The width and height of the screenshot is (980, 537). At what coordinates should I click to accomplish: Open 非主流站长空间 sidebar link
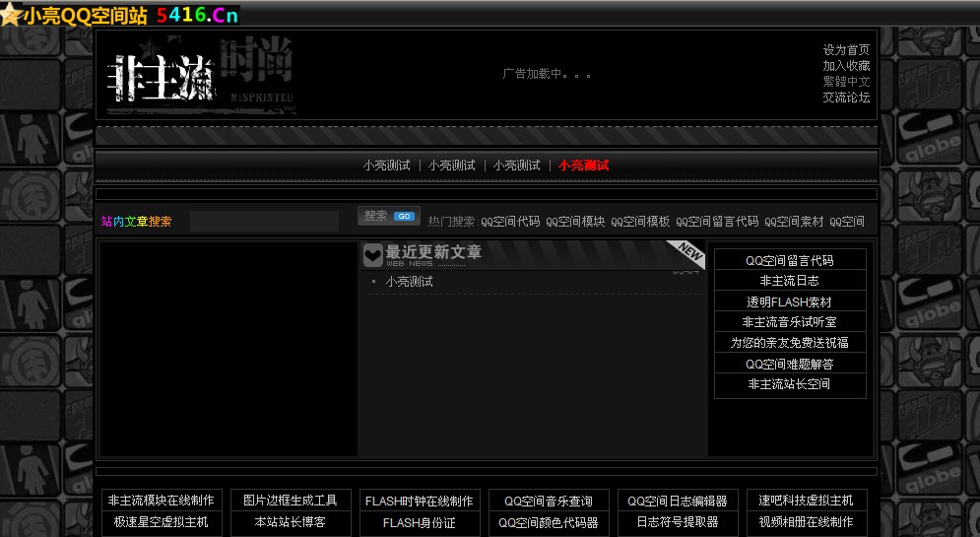789,384
